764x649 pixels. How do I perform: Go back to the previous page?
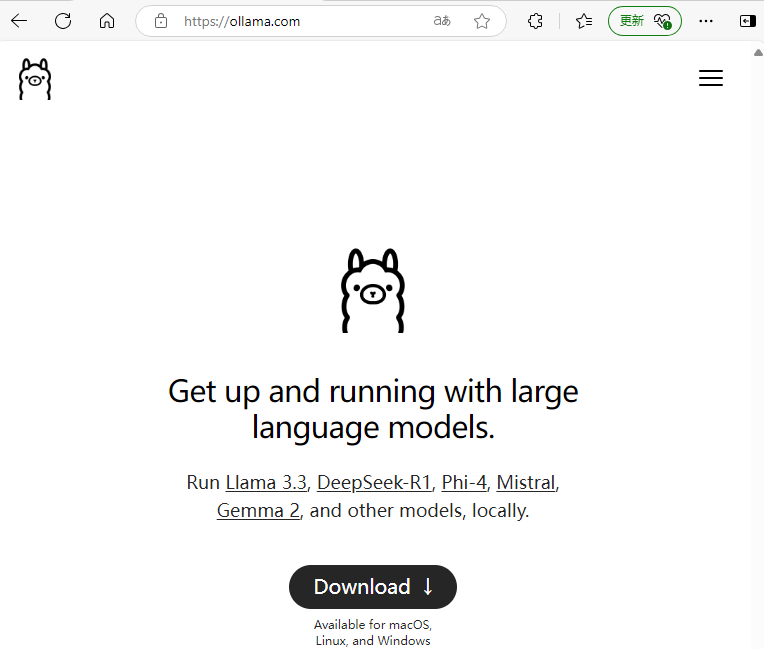[19, 21]
